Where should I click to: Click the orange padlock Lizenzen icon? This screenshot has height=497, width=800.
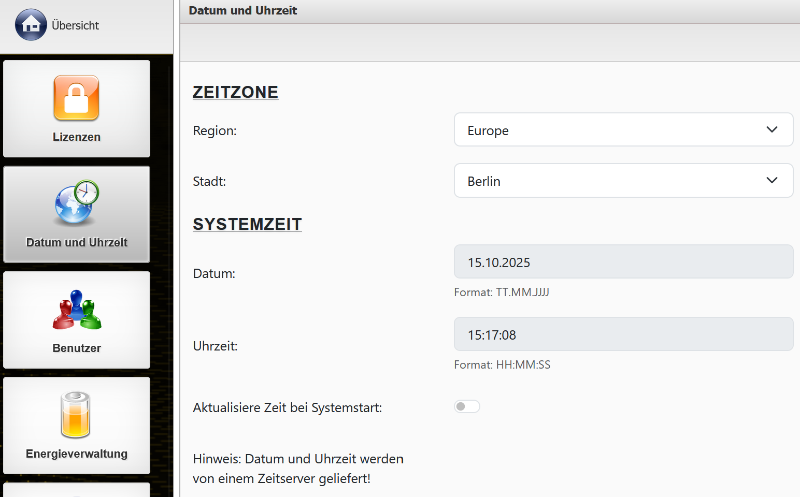click(76, 98)
